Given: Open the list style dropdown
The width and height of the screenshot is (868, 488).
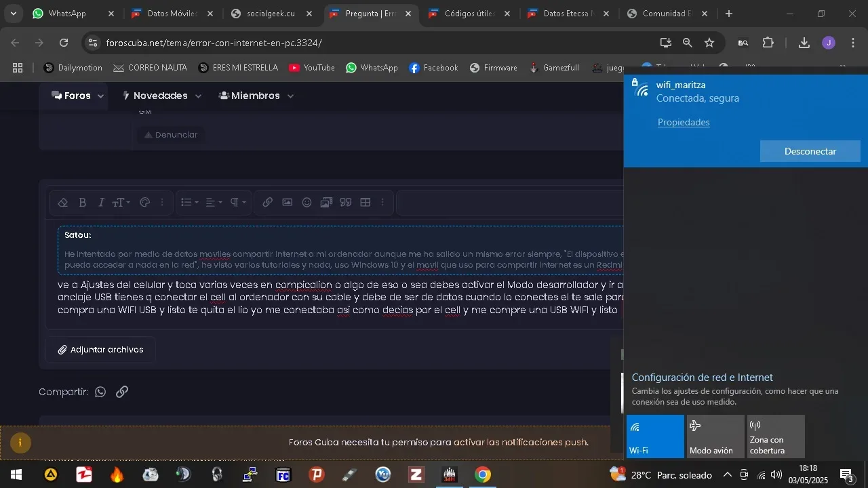Looking at the screenshot, I should tap(190, 203).
